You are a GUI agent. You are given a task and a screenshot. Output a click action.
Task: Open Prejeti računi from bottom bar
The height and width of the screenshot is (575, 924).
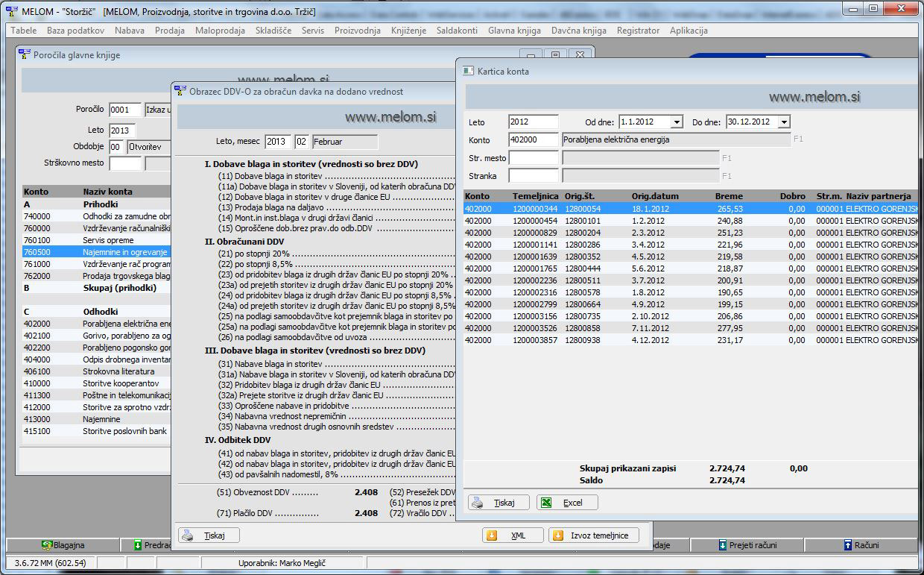(747, 545)
